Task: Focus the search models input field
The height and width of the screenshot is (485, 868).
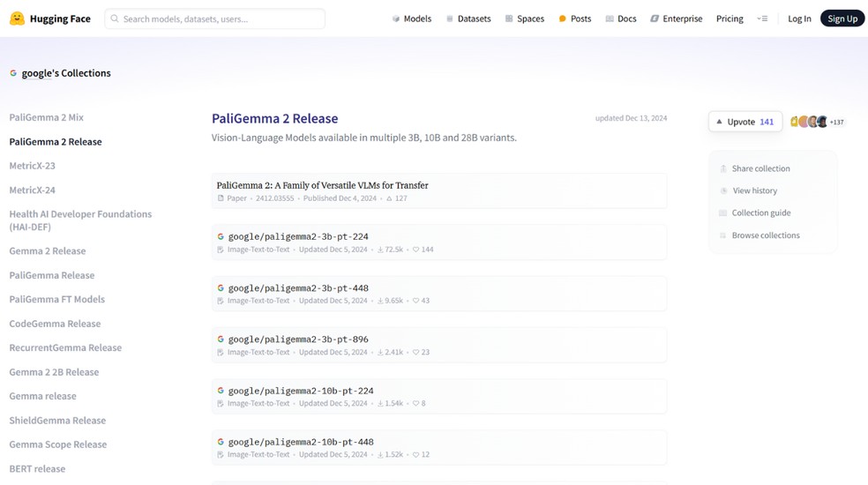Action: 214,19
